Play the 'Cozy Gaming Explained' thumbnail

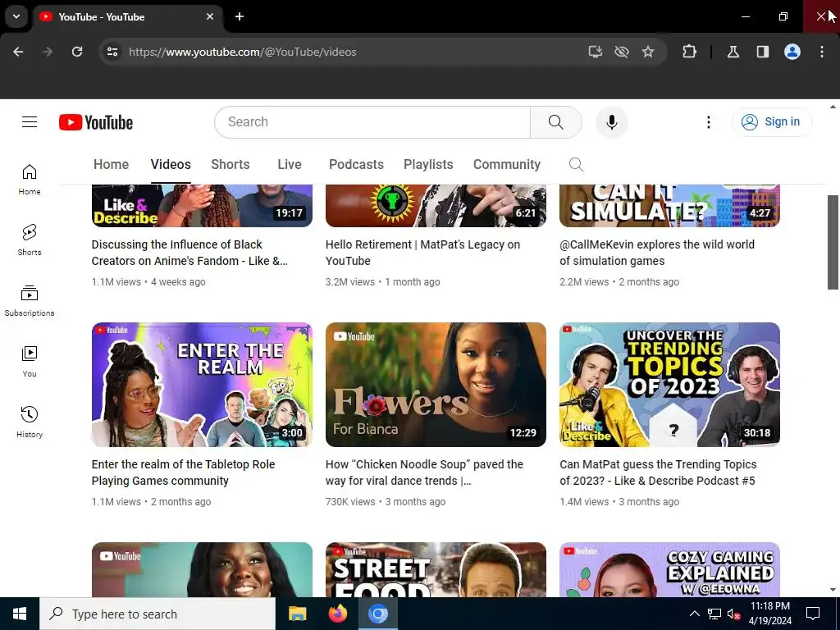point(669,570)
